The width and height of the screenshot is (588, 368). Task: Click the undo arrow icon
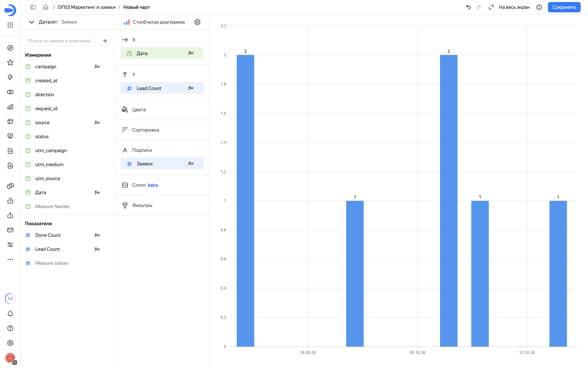click(468, 7)
